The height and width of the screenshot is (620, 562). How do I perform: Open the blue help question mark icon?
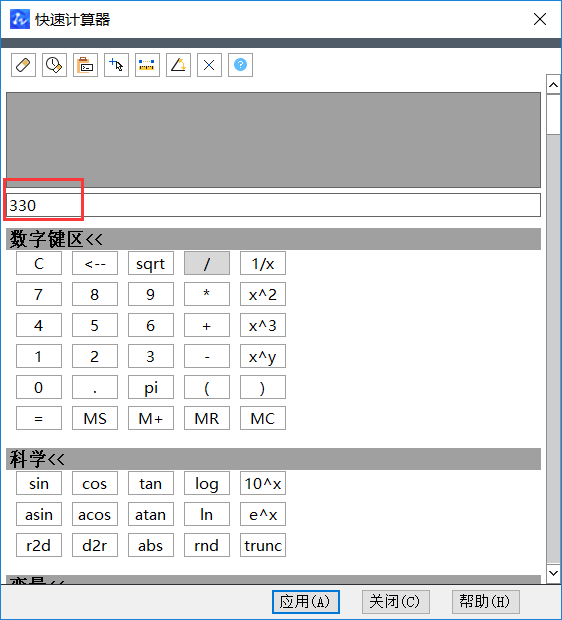click(240, 65)
